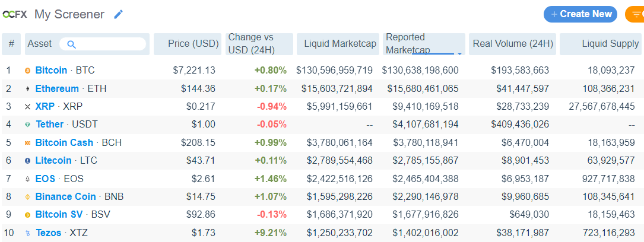The image size is (644, 242).
Task: Sort by Change vs USD (24H) header
Action: coord(259,44)
